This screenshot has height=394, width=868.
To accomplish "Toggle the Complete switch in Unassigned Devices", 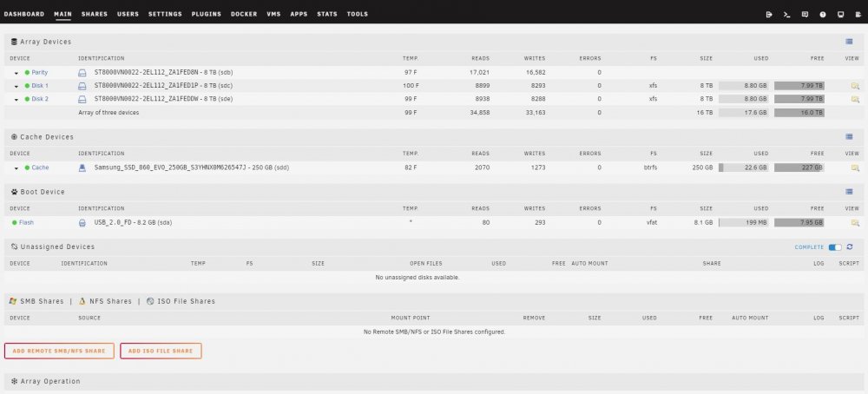I will [835, 246].
